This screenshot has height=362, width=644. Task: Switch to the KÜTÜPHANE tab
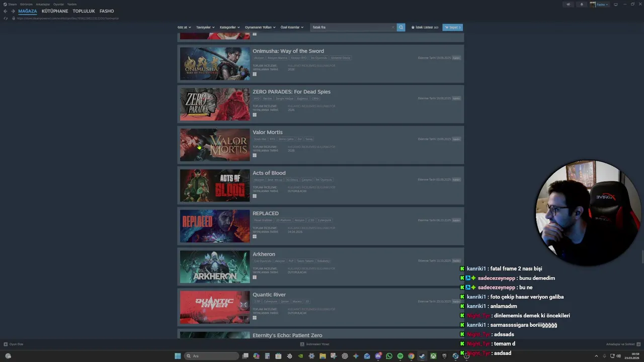coord(55,11)
